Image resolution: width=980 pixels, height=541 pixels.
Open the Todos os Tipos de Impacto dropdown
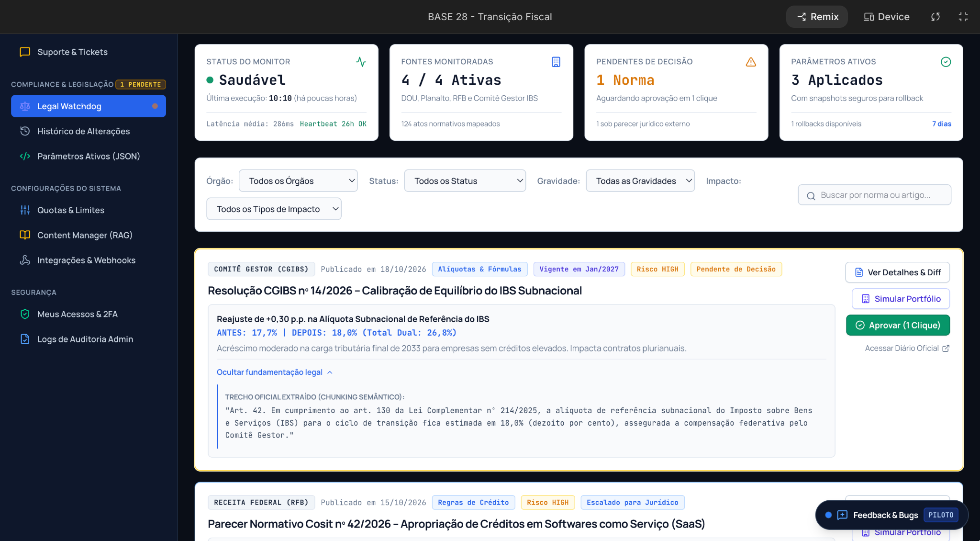[274, 209]
